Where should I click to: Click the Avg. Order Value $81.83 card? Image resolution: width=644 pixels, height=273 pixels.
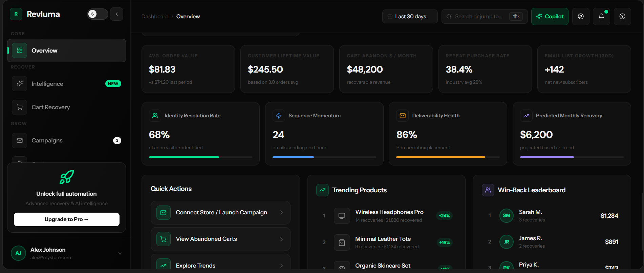pyautogui.click(x=188, y=69)
